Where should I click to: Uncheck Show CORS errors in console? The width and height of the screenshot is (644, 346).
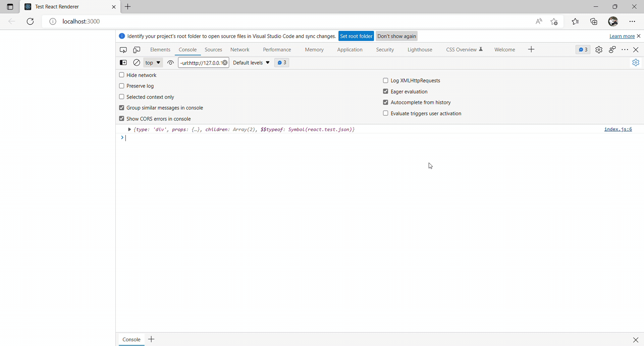(x=122, y=119)
